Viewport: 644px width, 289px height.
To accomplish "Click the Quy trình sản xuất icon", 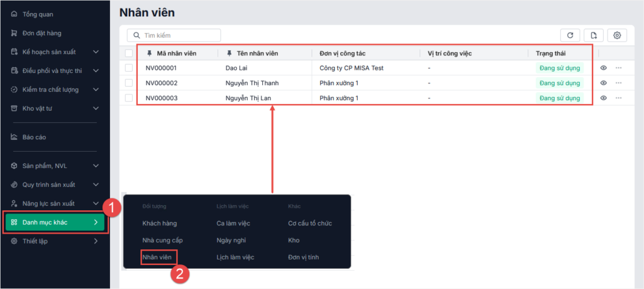I will tap(14, 185).
